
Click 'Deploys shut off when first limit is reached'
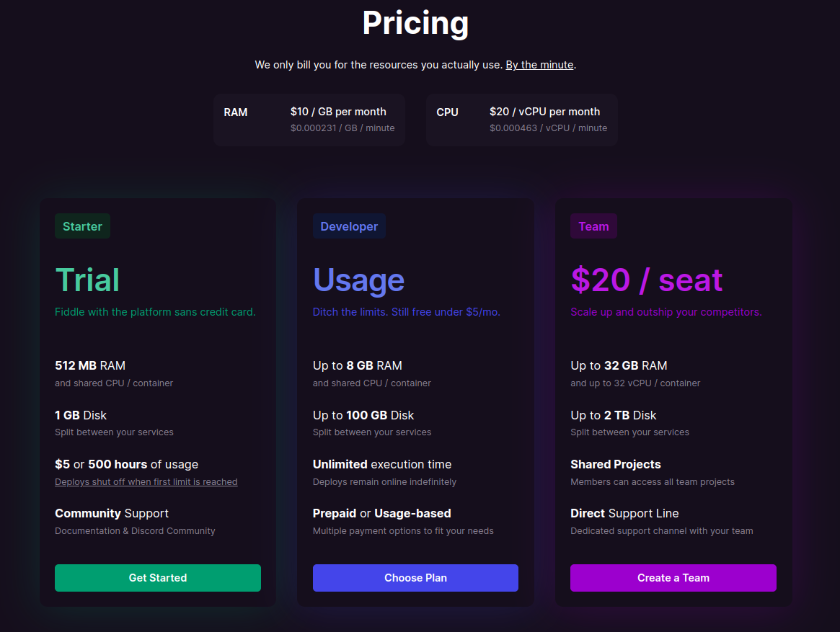[146, 482]
